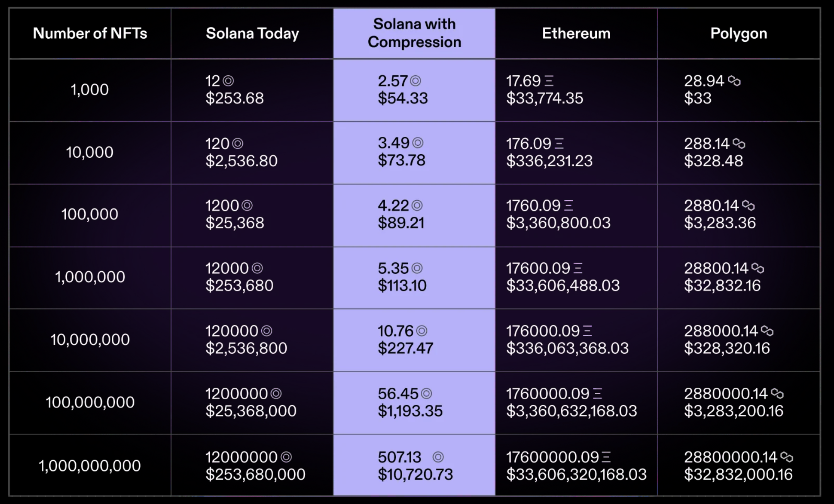This screenshot has width=834, height=504.
Task: Select the "Solana with Compression" column header
Action: 414,33
